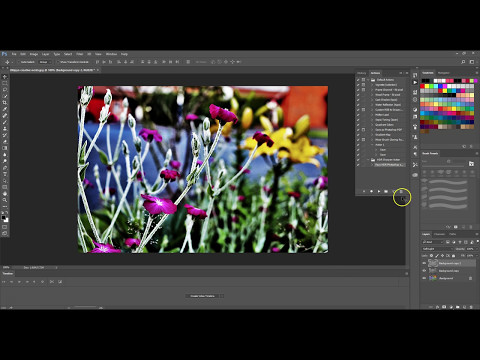Toggle lock transparent pixels in Layers panel
Screen dimensions: 480x360
point(431,256)
